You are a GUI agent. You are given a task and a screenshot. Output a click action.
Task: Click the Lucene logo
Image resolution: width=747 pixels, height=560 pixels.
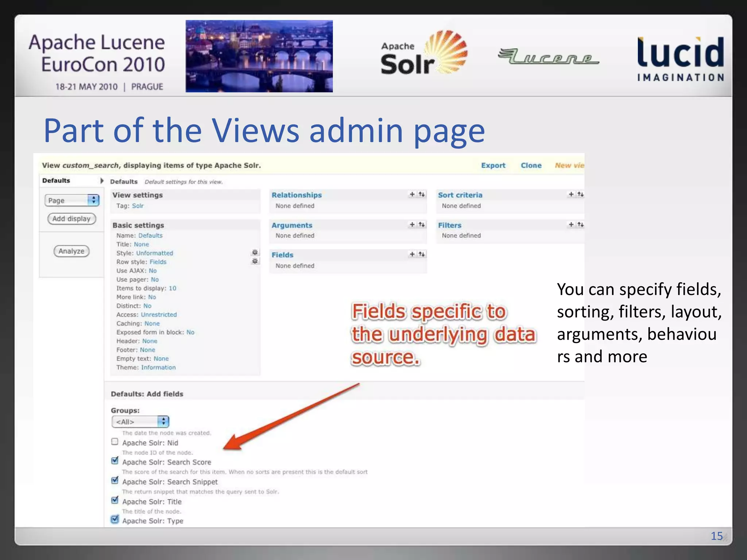(x=548, y=56)
